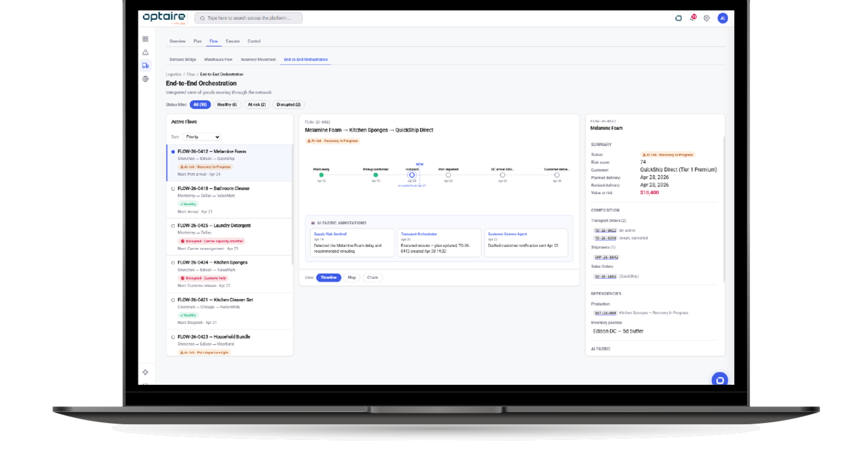Viewport: 868px width, 470px height.
Task: Open sales order SO-26-1102 chip
Action: tap(605, 276)
